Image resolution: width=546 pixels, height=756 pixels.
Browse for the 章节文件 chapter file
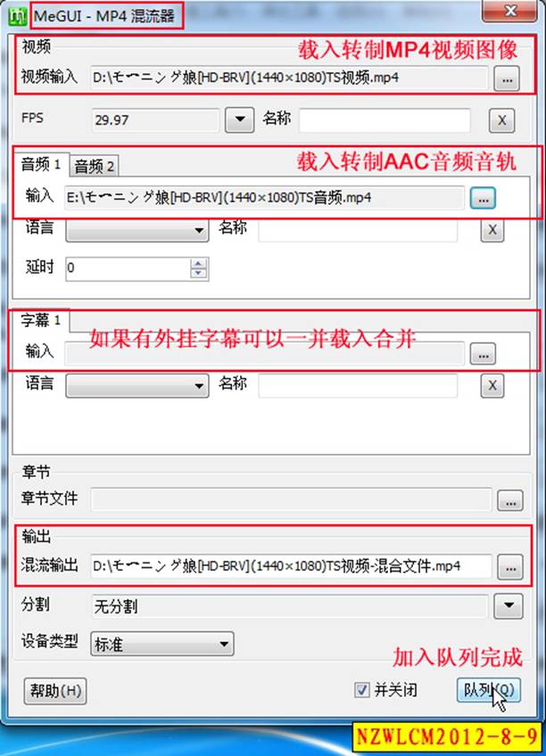(510, 500)
